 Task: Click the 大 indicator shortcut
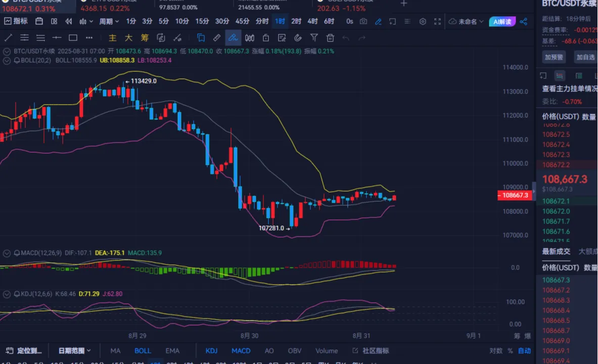[x=128, y=38]
